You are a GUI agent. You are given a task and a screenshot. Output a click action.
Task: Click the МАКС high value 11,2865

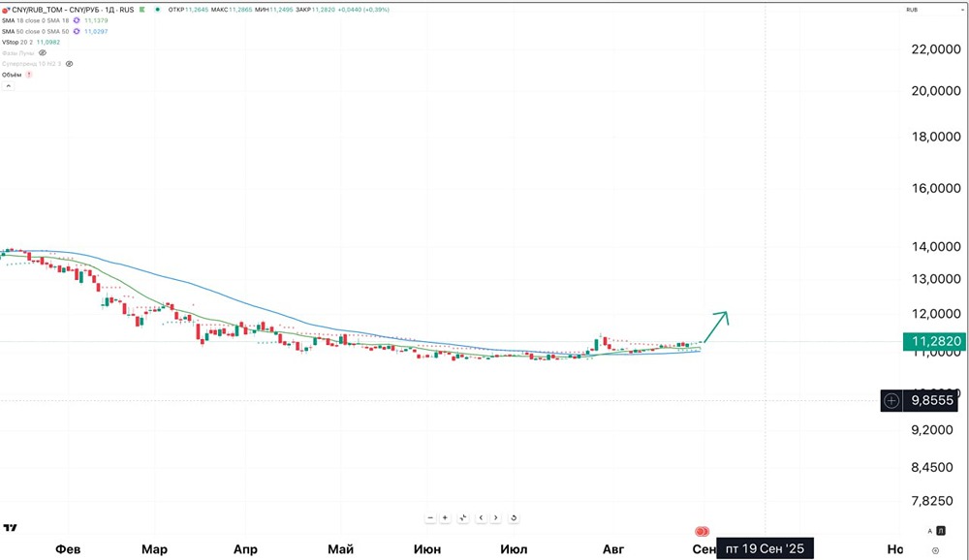tap(241, 10)
